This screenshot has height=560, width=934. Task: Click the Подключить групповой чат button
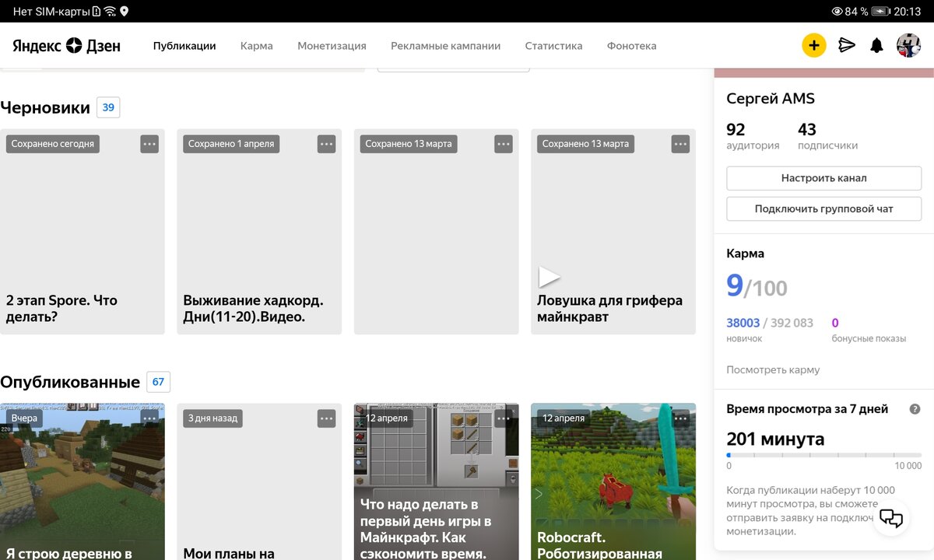click(x=823, y=208)
